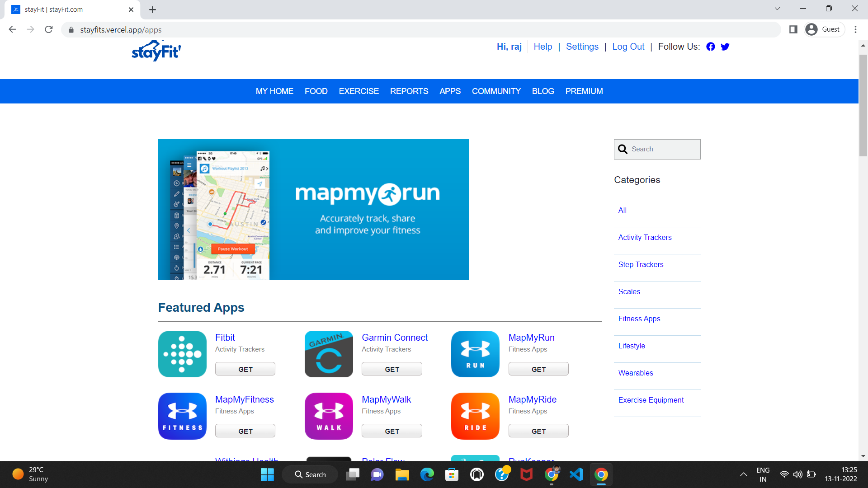
Task: Open the Chrome three-dot menu
Action: coord(855,29)
